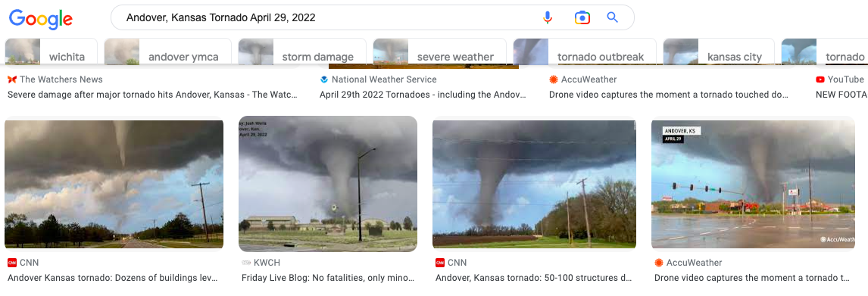The height and width of the screenshot is (296, 868).
Task: Open Google Lens image search icon
Action: pos(582,17)
